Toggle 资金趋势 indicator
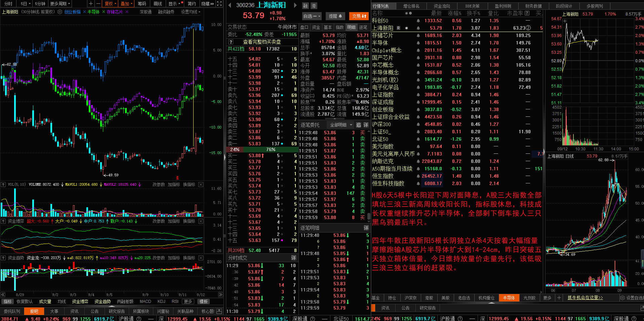 point(103,301)
